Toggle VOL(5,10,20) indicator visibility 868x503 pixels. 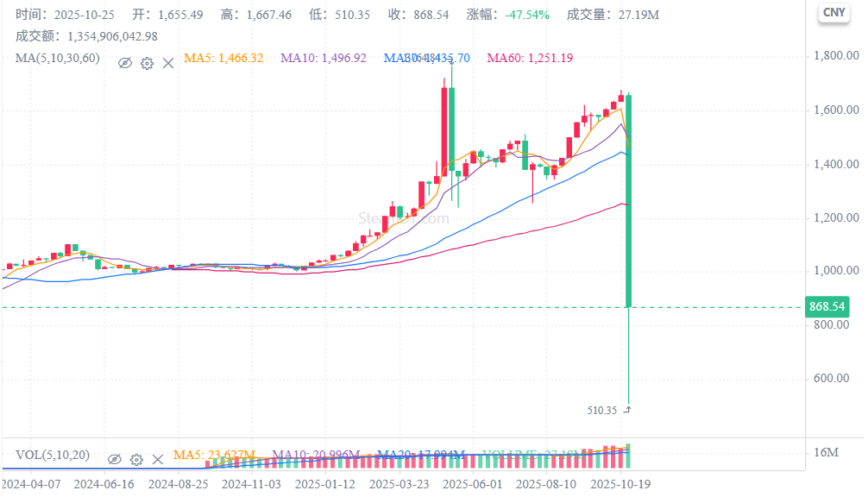114,460
